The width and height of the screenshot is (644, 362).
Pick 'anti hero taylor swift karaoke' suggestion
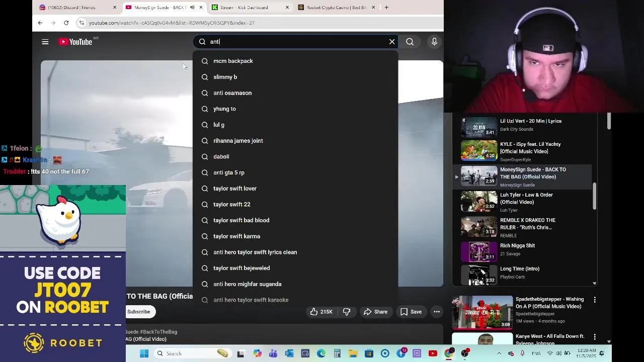[x=295, y=300]
